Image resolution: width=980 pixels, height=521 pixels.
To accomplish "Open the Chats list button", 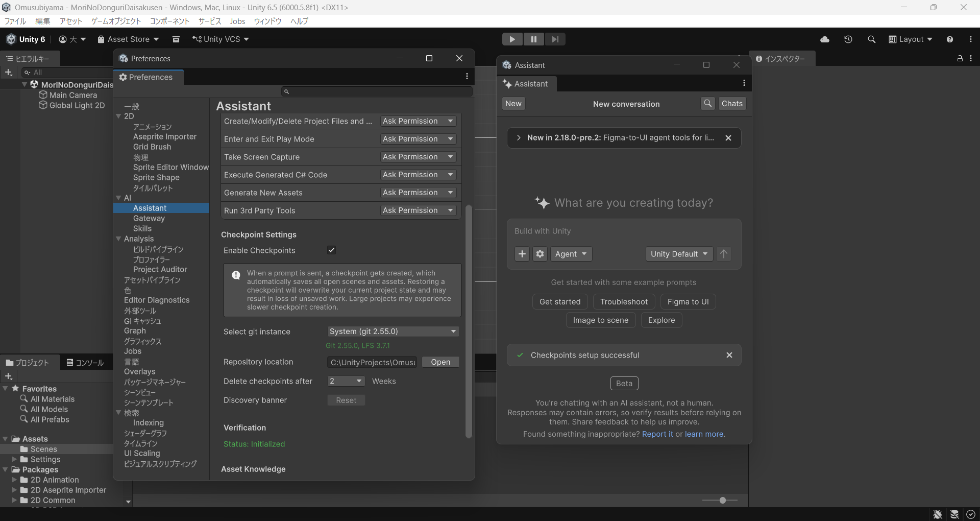I will [732, 104].
